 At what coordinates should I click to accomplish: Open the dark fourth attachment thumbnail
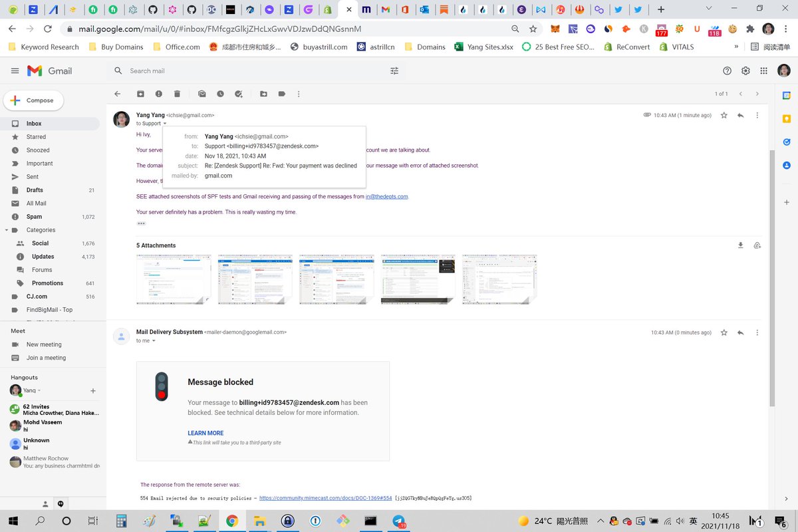click(x=418, y=279)
